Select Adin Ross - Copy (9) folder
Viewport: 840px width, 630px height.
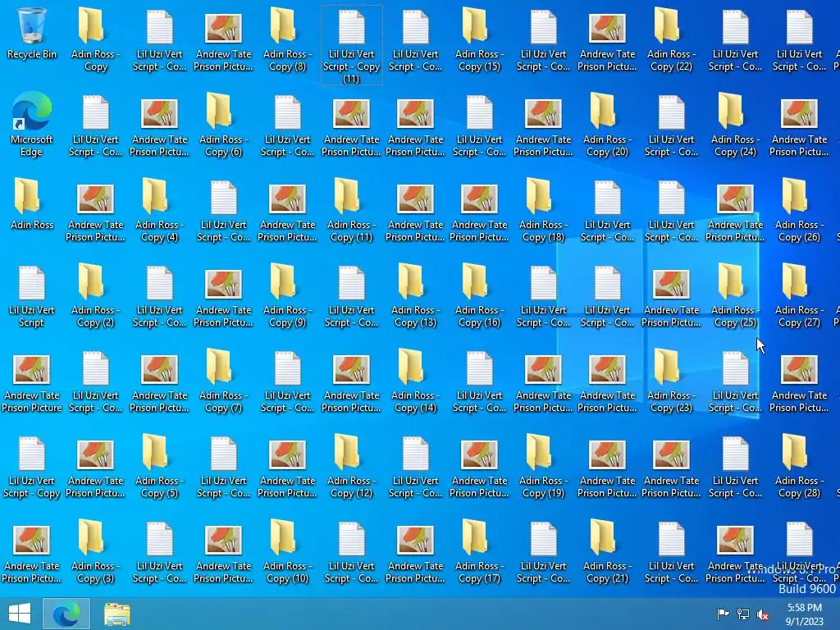coord(287,295)
